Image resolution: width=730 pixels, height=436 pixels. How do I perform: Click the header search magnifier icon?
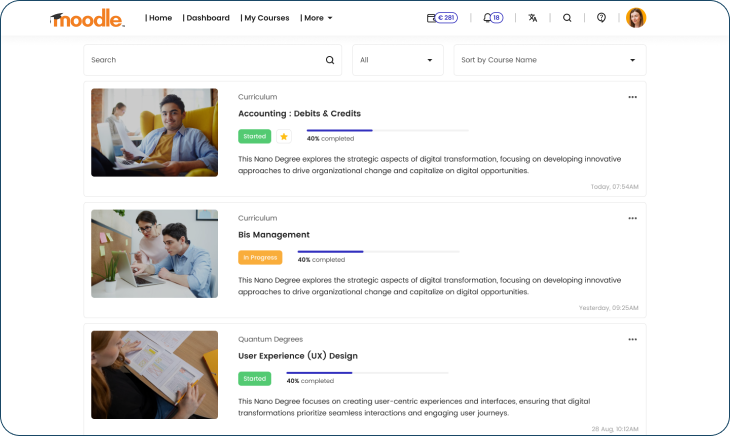pos(567,18)
